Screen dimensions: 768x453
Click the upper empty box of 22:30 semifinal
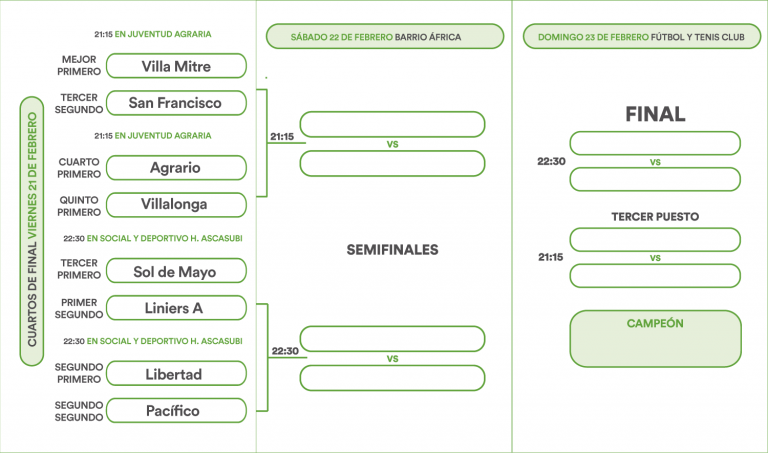point(392,339)
